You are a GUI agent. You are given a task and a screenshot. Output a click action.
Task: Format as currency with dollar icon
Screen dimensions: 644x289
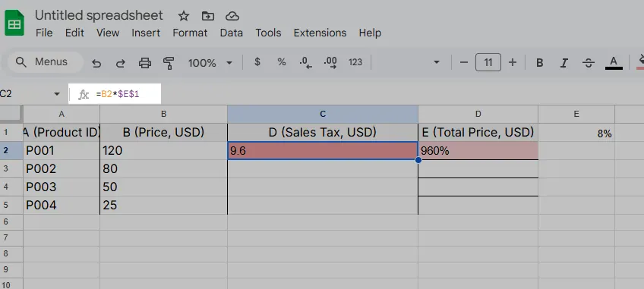click(x=257, y=62)
